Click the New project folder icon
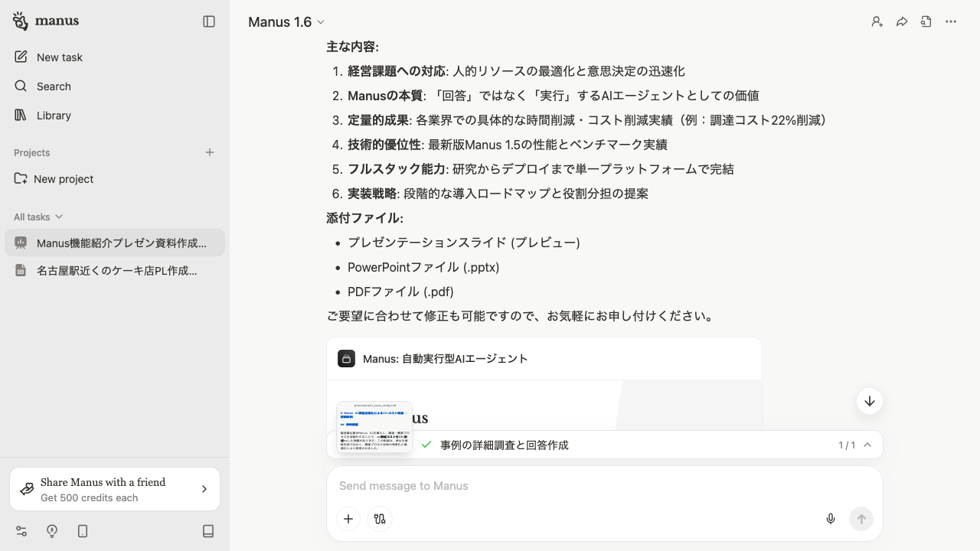 click(x=21, y=178)
